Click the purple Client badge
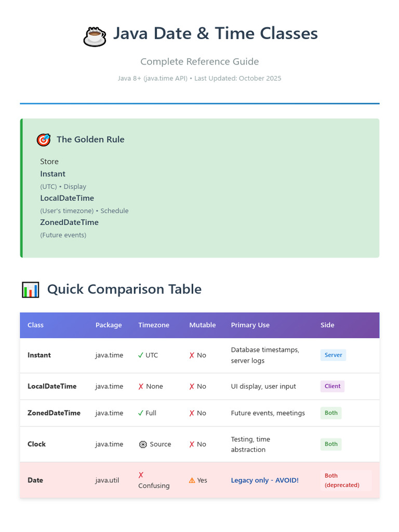 pos(332,387)
